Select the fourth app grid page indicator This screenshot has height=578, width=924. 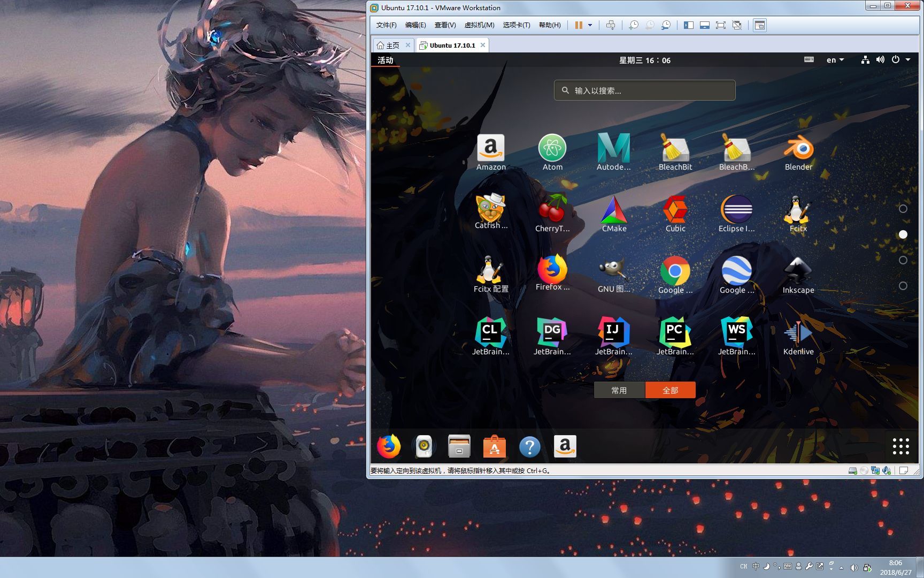click(903, 286)
